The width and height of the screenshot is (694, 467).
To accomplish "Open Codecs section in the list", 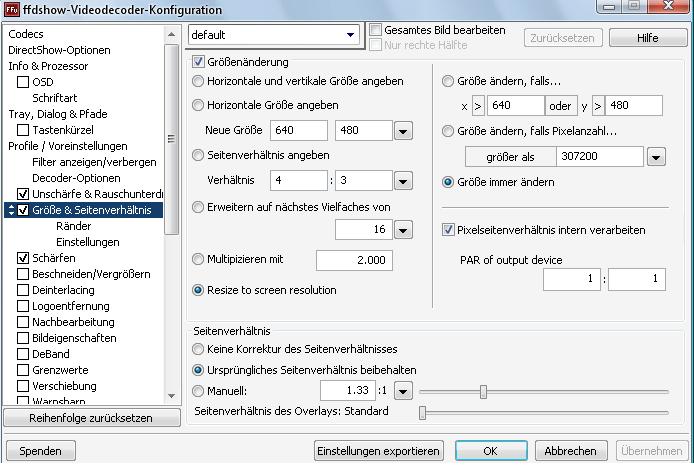I will click(26, 34).
